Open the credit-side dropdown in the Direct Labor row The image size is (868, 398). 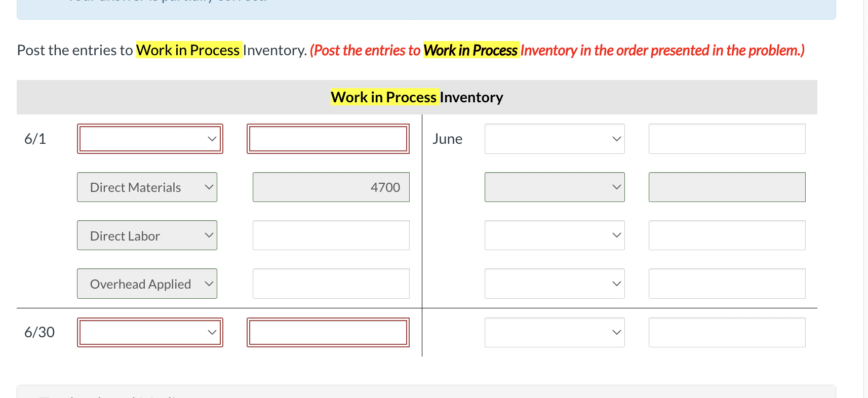554,235
